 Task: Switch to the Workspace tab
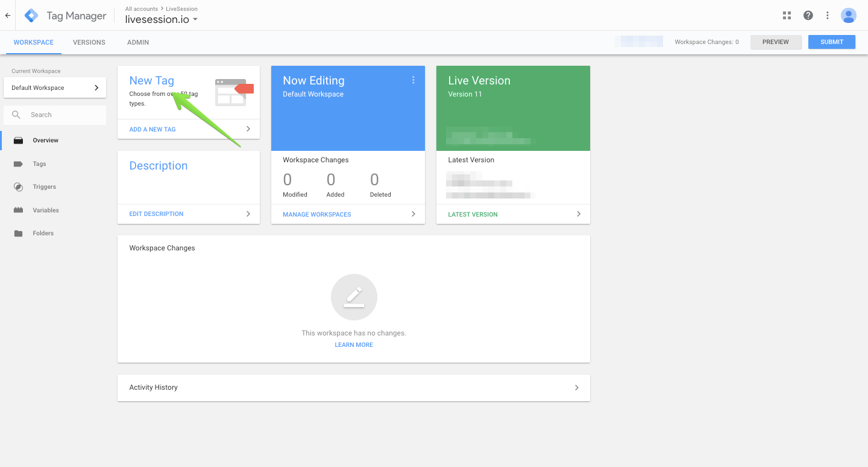[x=34, y=42]
